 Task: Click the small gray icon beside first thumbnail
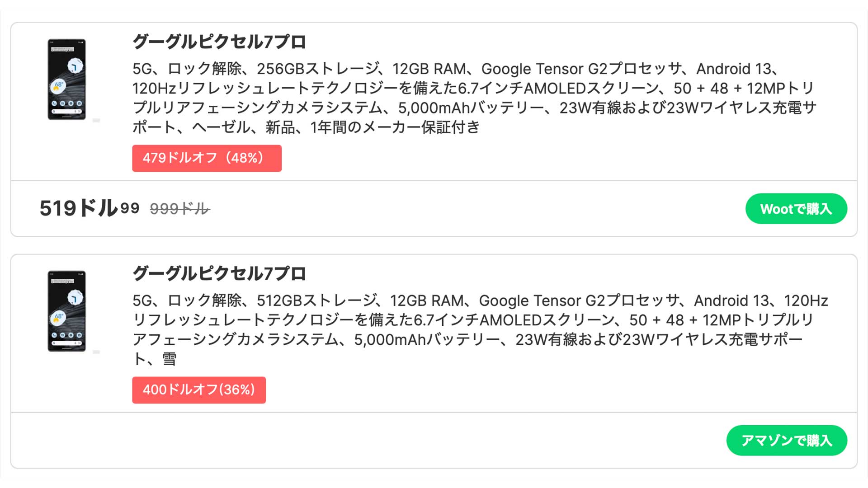click(x=96, y=120)
